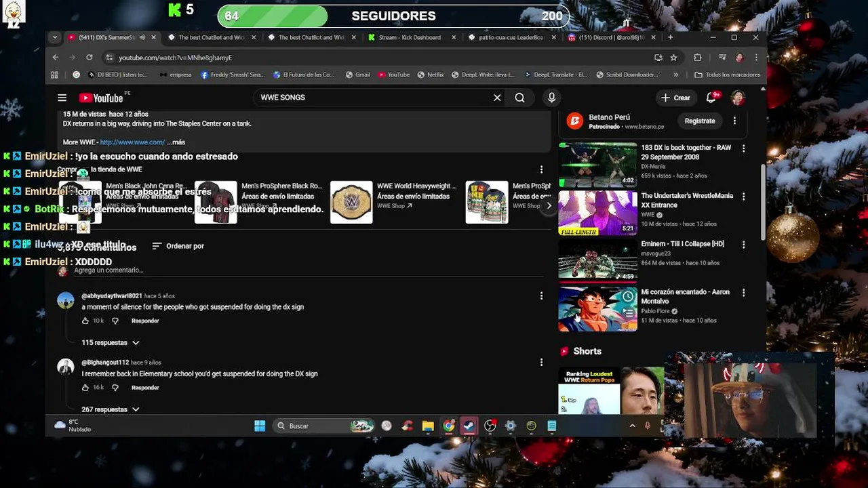The width and height of the screenshot is (868, 488).
Task: Click the Windows taskbar Buscar box
Action: coord(324,426)
